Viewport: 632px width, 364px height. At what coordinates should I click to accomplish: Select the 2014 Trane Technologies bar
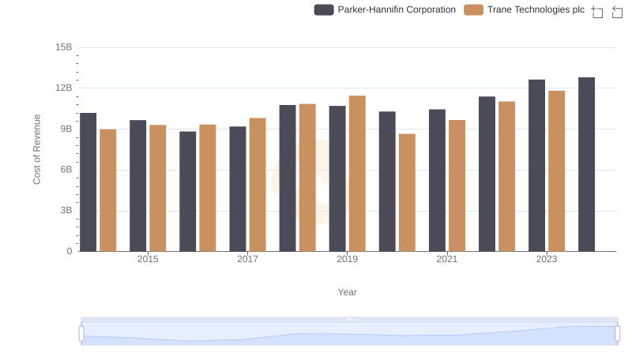tap(108, 190)
